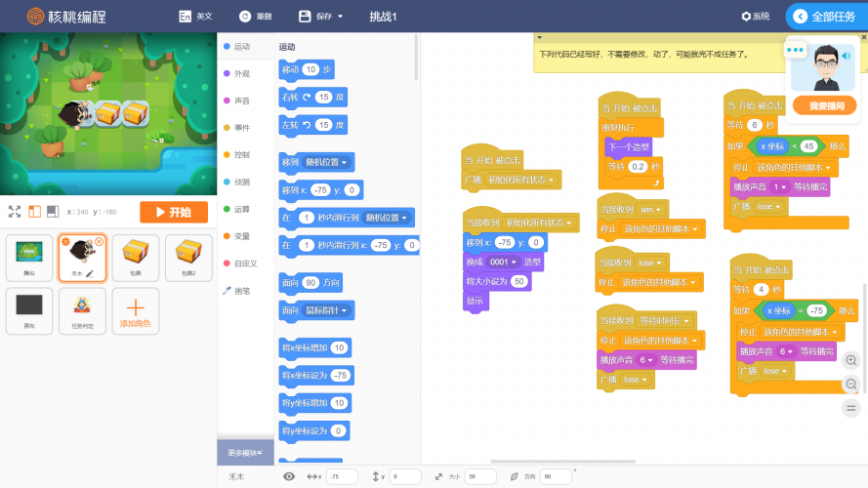Click the 重做 redo icon
The height and width of the screenshot is (488, 868).
pos(244,17)
